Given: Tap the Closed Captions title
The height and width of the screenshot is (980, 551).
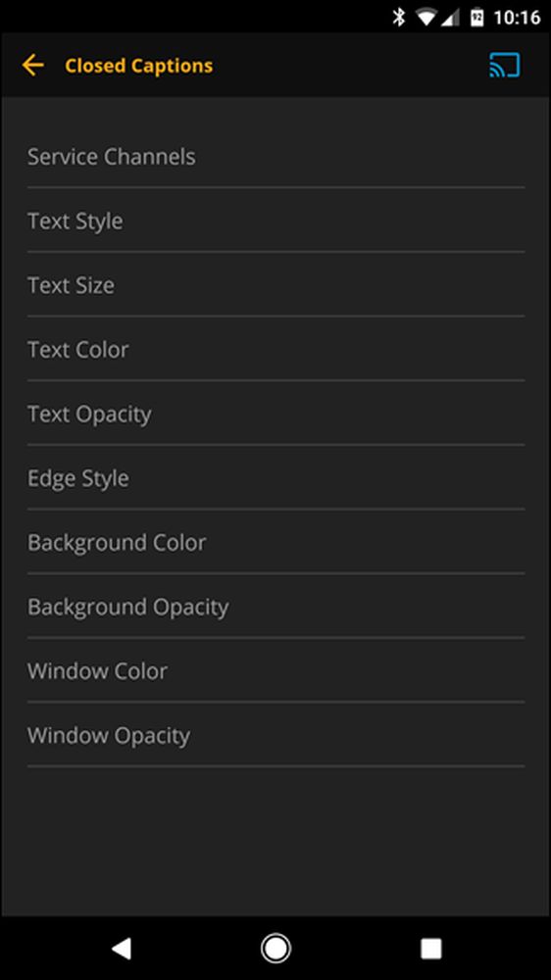Looking at the screenshot, I should click(x=139, y=66).
